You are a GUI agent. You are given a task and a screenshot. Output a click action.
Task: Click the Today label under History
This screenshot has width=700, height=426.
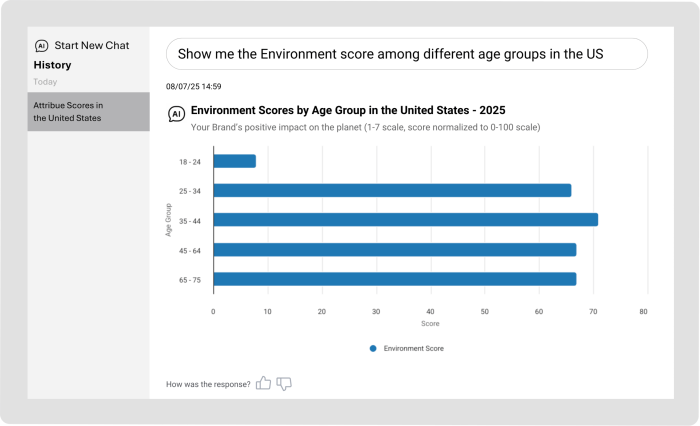[45, 81]
